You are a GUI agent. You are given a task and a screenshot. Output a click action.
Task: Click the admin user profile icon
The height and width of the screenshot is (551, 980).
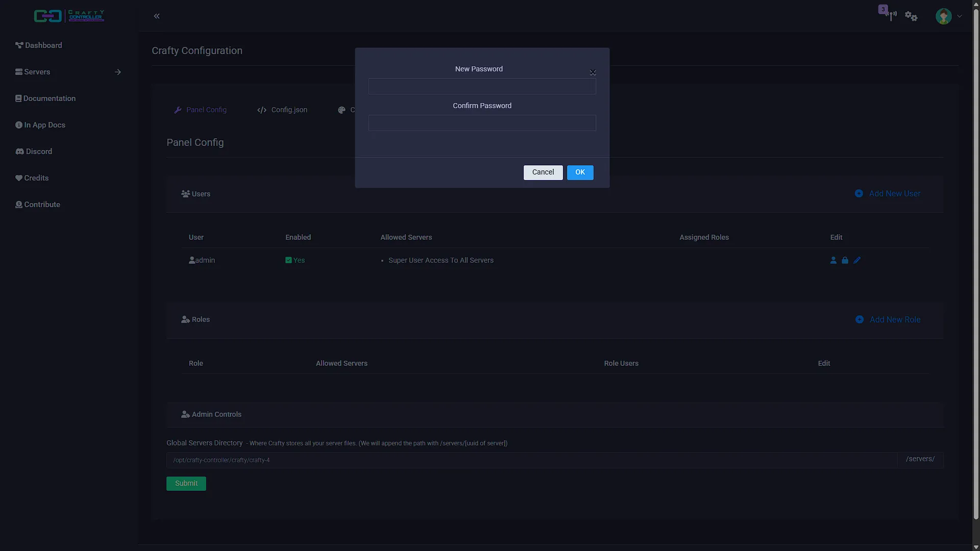[x=833, y=260]
